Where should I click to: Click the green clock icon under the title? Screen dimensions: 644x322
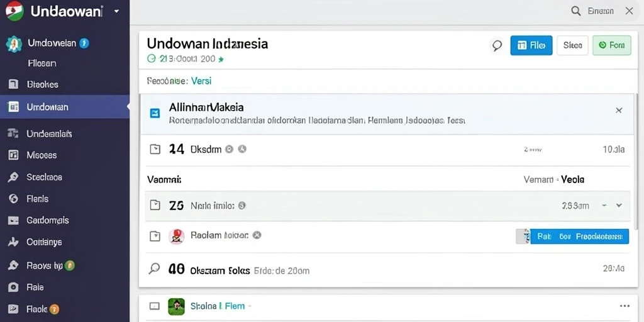click(151, 58)
